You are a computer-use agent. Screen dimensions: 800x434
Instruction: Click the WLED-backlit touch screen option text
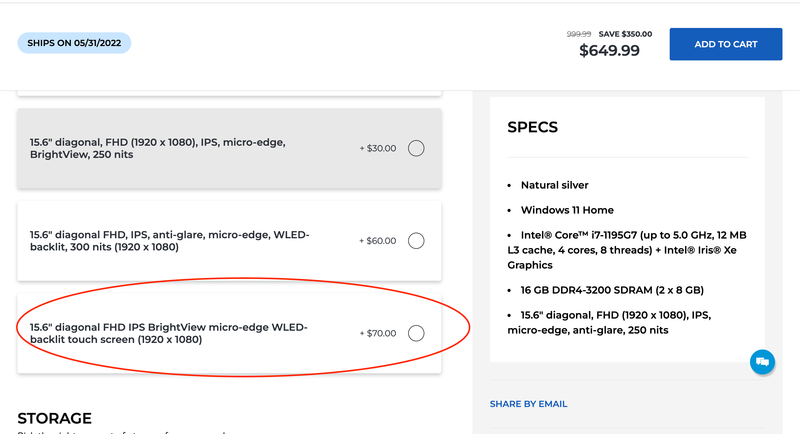[168, 333]
